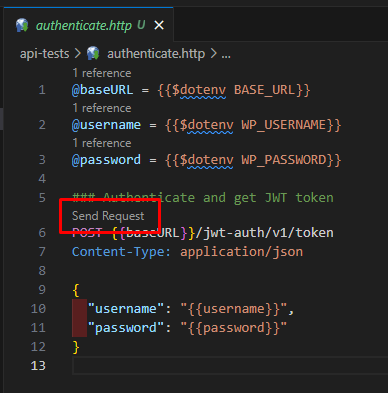Screen dimensions: 388x393
Task: Open the api-tests breadcrumb folder
Action: coord(45,54)
